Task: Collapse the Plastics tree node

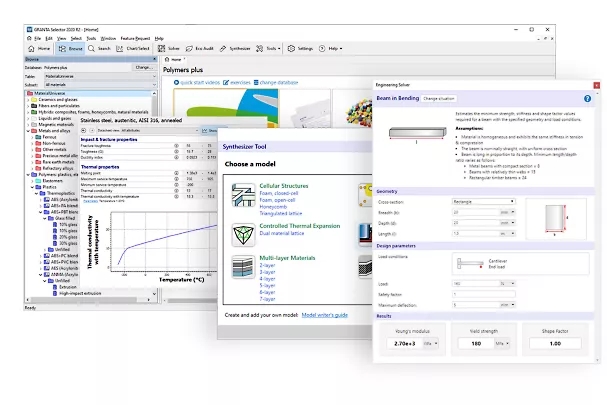Action: [x=32, y=187]
